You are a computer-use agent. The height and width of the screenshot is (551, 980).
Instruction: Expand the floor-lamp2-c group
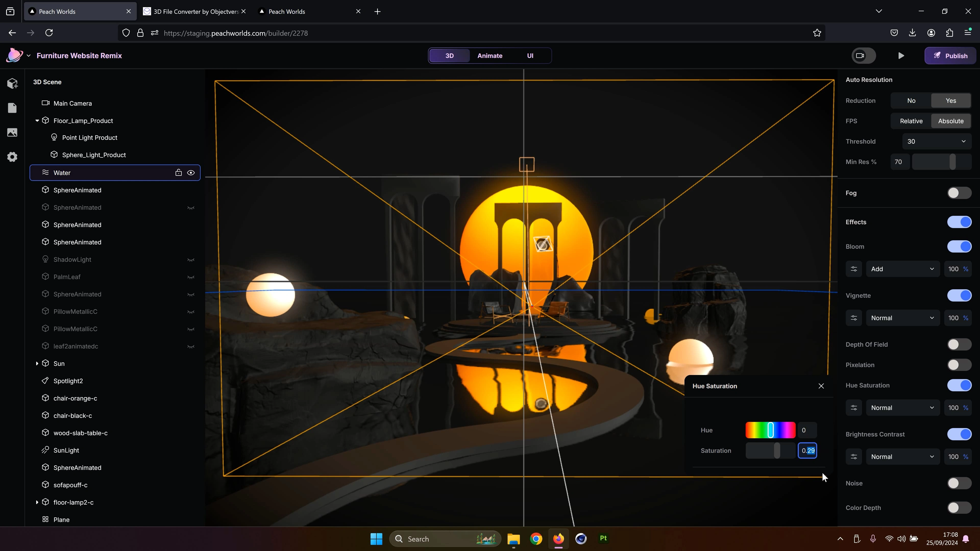pyautogui.click(x=37, y=502)
